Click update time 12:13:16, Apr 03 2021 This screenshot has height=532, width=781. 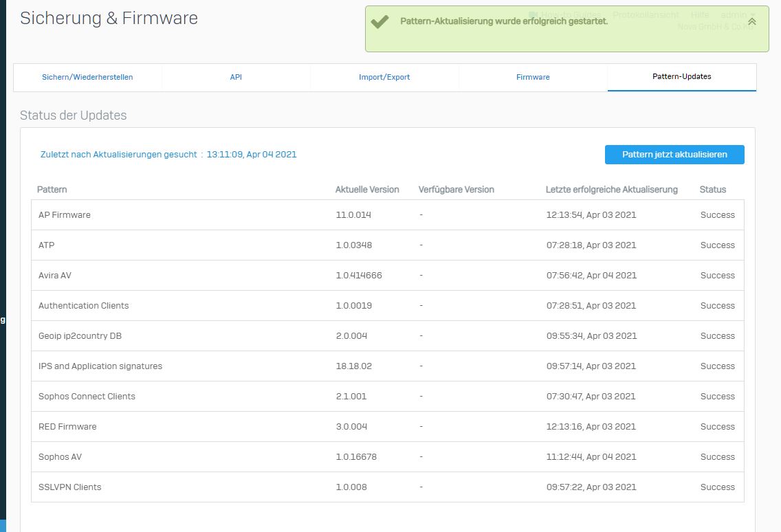591,426
